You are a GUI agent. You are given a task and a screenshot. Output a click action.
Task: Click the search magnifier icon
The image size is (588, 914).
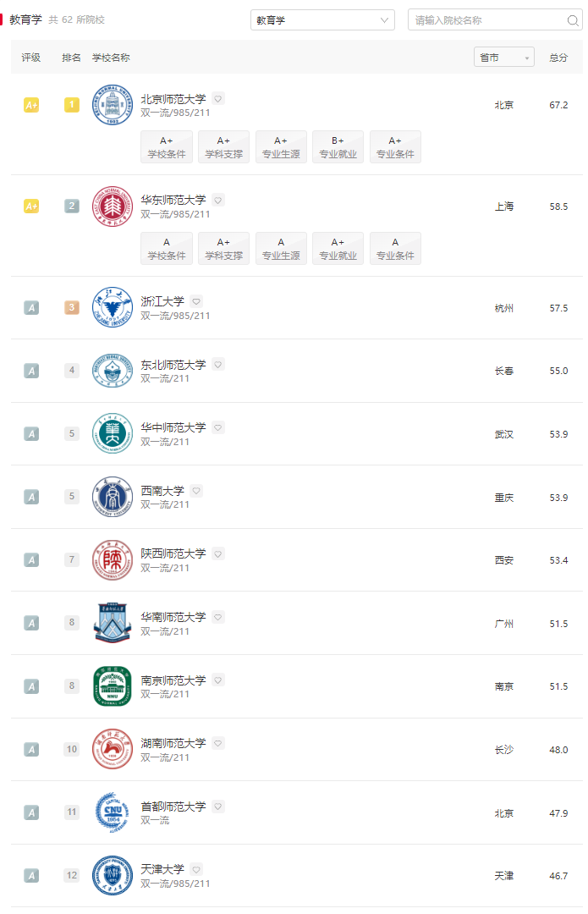[x=572, y=19]
